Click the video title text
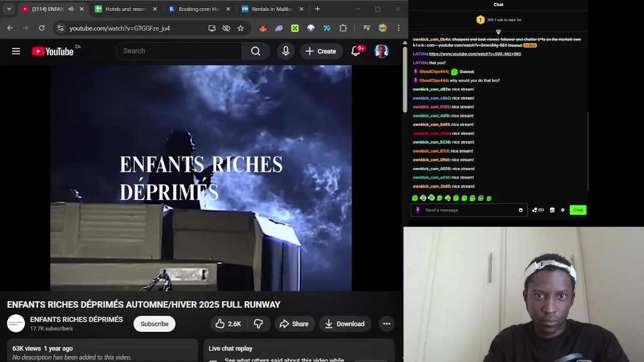 point(144,305)
